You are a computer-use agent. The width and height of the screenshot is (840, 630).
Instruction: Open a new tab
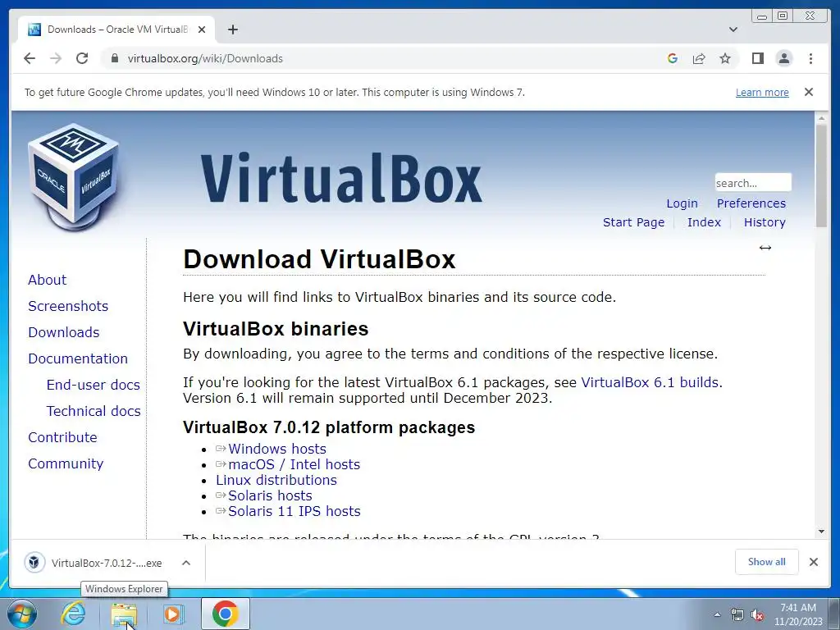point(232,30)
